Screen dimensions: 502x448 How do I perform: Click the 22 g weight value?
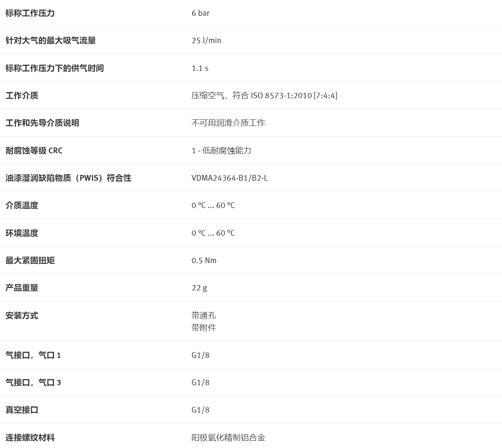tap(199, 288)
